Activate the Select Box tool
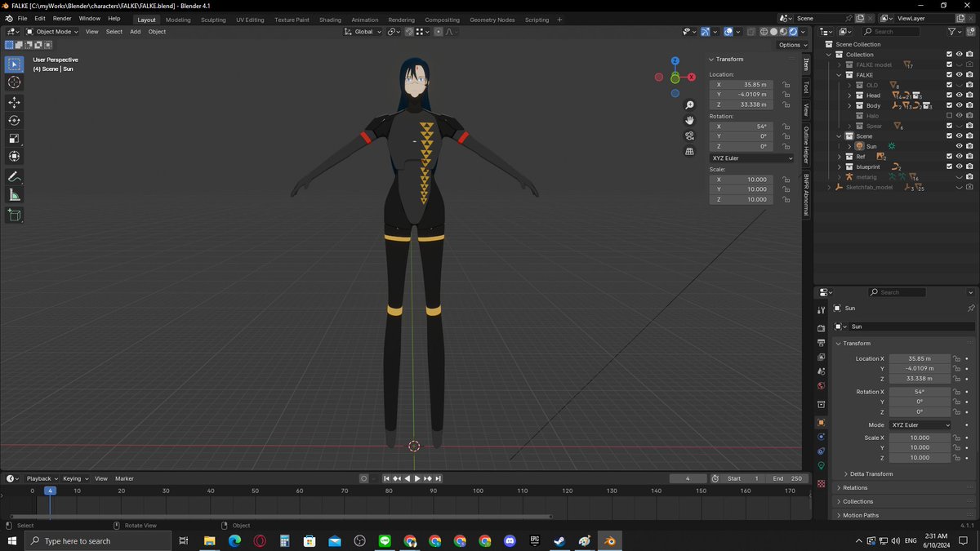The image size is (980, 551). pos(14,64)
